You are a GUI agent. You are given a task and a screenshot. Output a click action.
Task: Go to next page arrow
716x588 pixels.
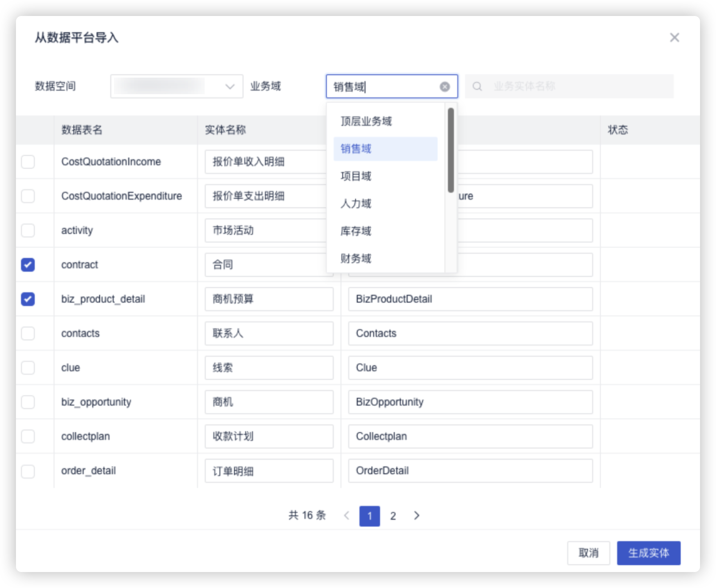pos(417,515)
